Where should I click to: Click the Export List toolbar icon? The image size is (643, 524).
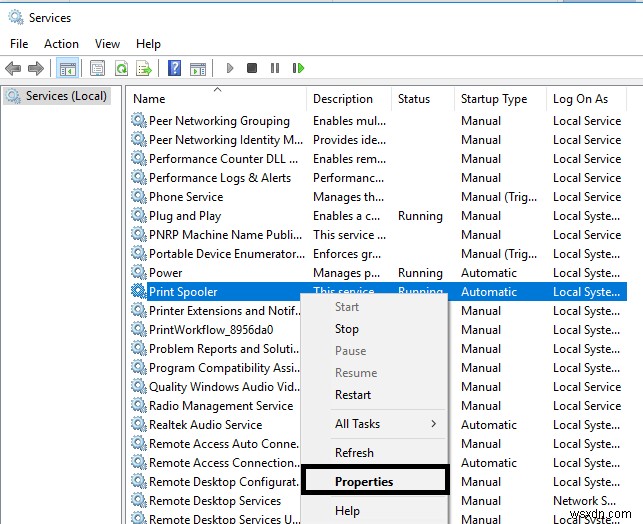(144, 68)
